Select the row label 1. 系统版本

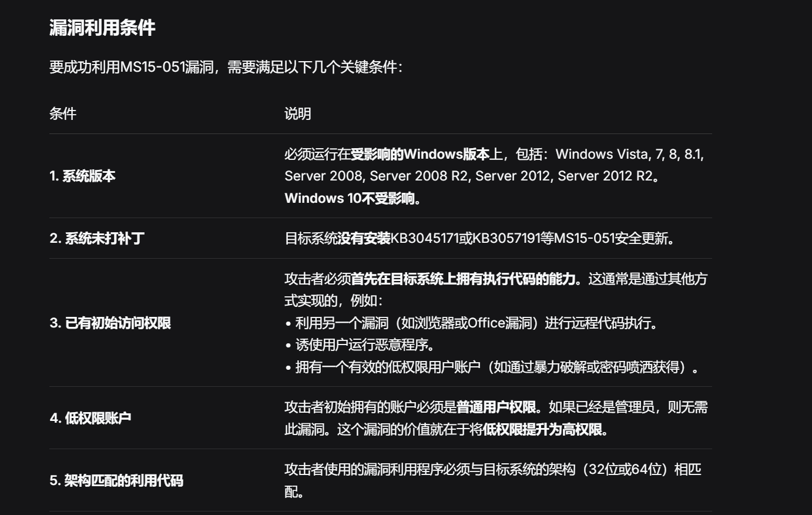pyautogui.click(x=82, y=176)
